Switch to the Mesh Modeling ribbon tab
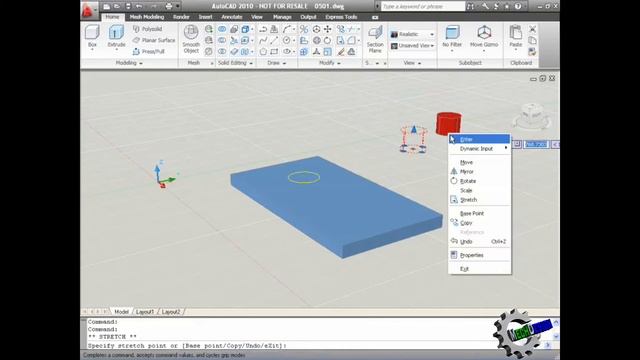 tap(147, 17)
